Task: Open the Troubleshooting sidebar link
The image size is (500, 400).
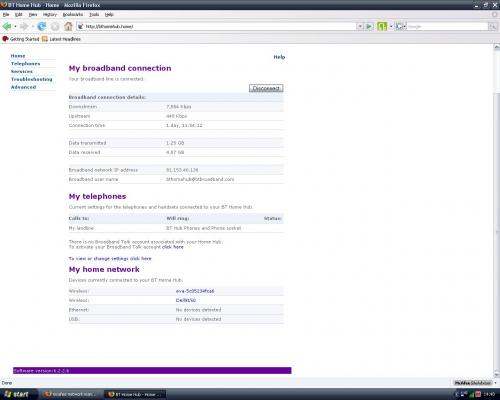Action: coord(32,79)
